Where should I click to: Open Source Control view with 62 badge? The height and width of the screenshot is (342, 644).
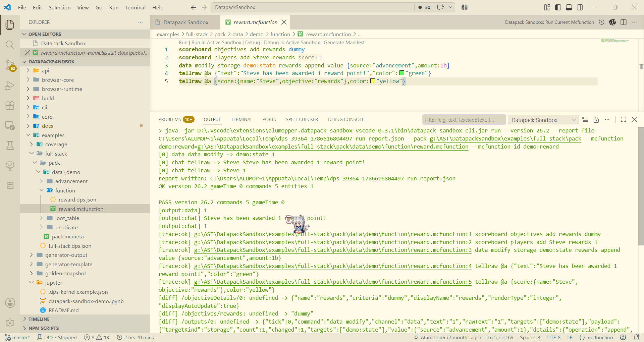[10, 65]
